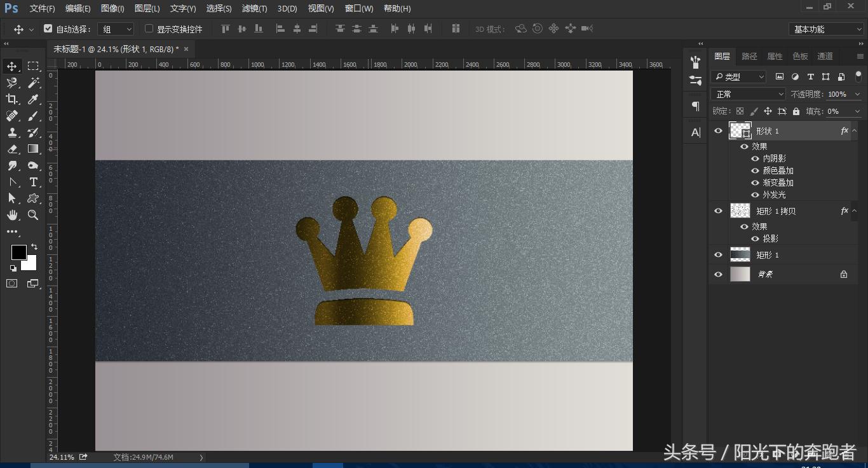
Task: Select the Path Selection arrow tool
Action: (x=12, y=198)
